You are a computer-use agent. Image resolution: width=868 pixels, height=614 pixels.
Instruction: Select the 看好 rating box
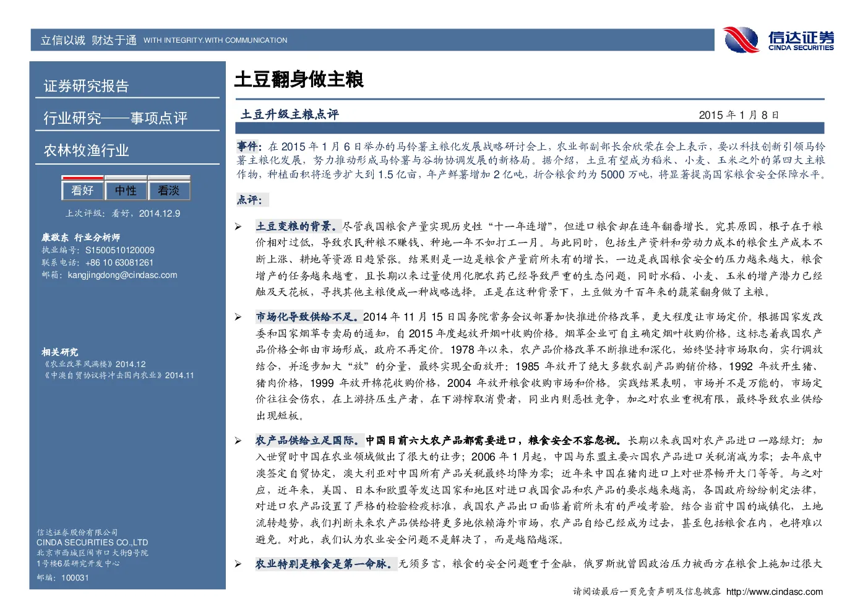click(83, 189)
